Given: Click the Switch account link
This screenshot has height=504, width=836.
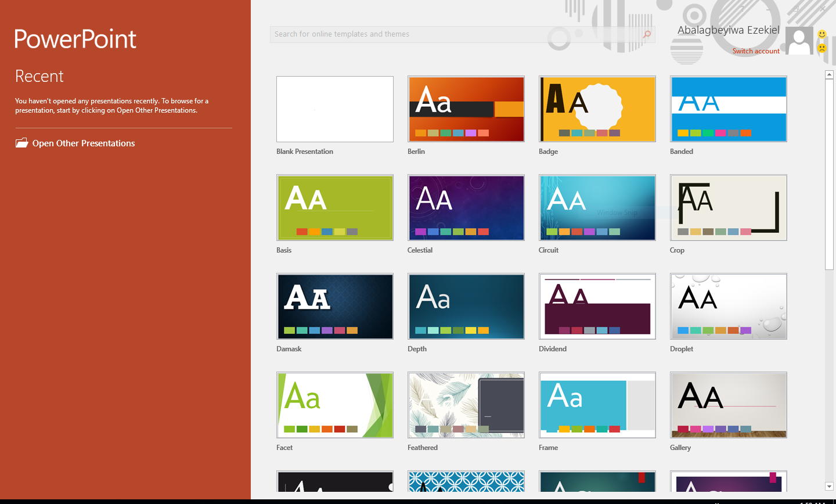Looking at the screenshot, I should point(756,51).
